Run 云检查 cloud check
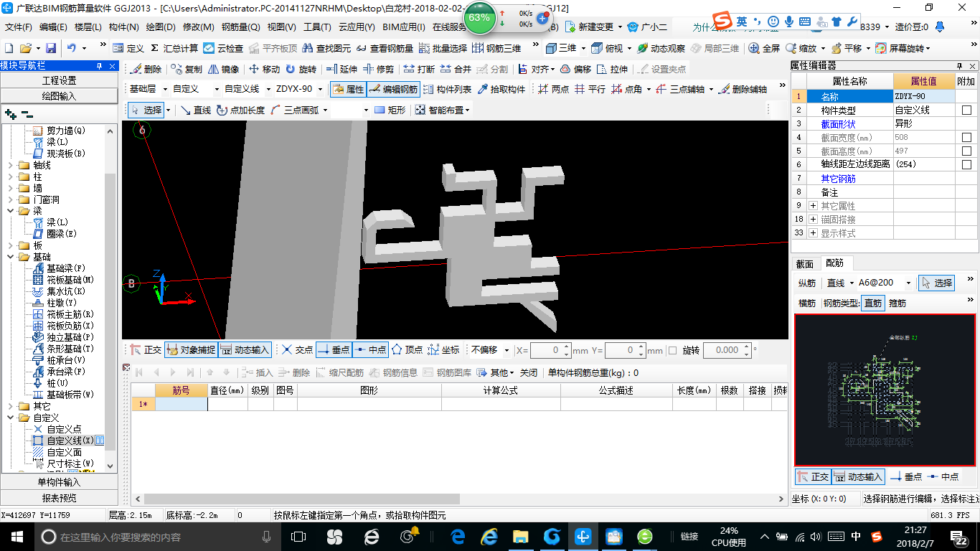 tap(223, 48)
